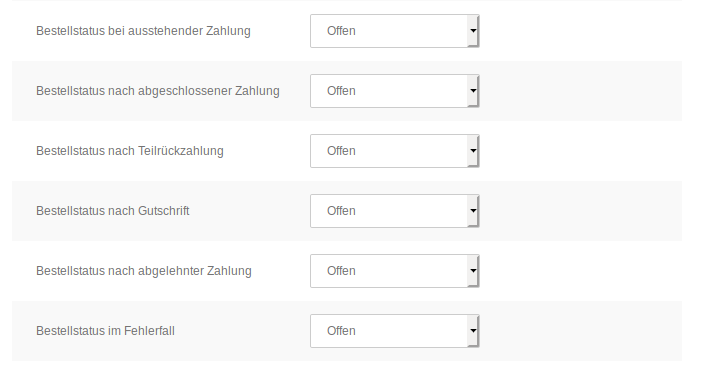Screen dimensions: 702x367
Task: Select 'Offen' value in the Fehlerfall row
Action: (341, 331)
